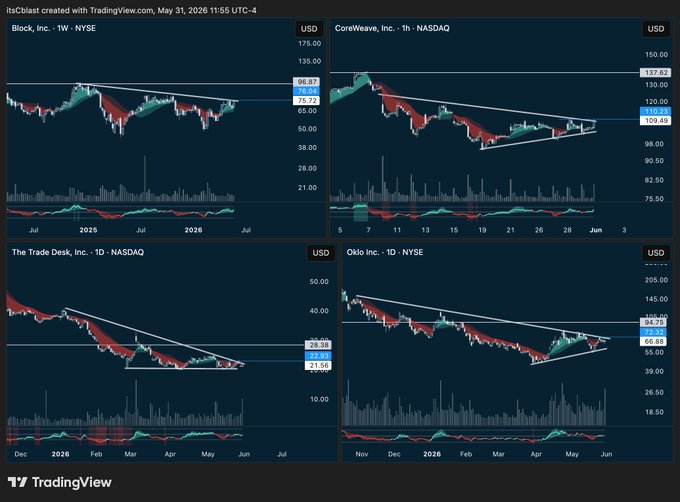Click the itsCblast created with TradingView.com caption
The width and height of the screenshot is (680, 502).
pyautogui.click(x=131, y=10)
